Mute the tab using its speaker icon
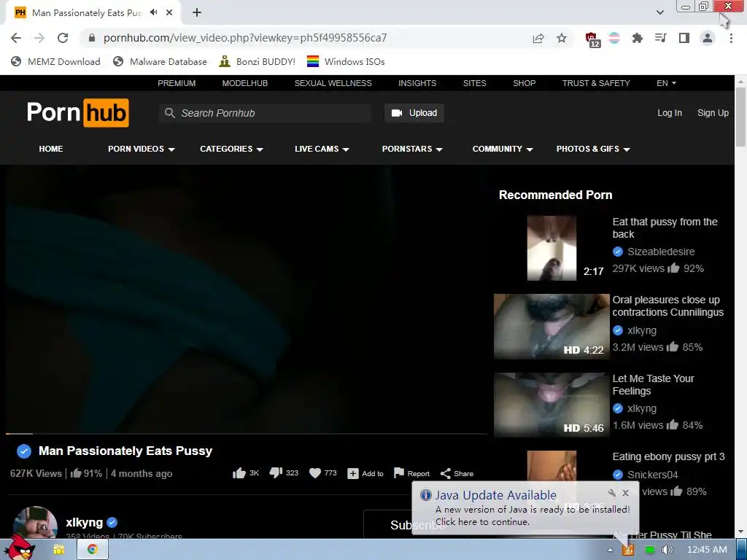Viewport: 747px width, 560px height. 154,12
